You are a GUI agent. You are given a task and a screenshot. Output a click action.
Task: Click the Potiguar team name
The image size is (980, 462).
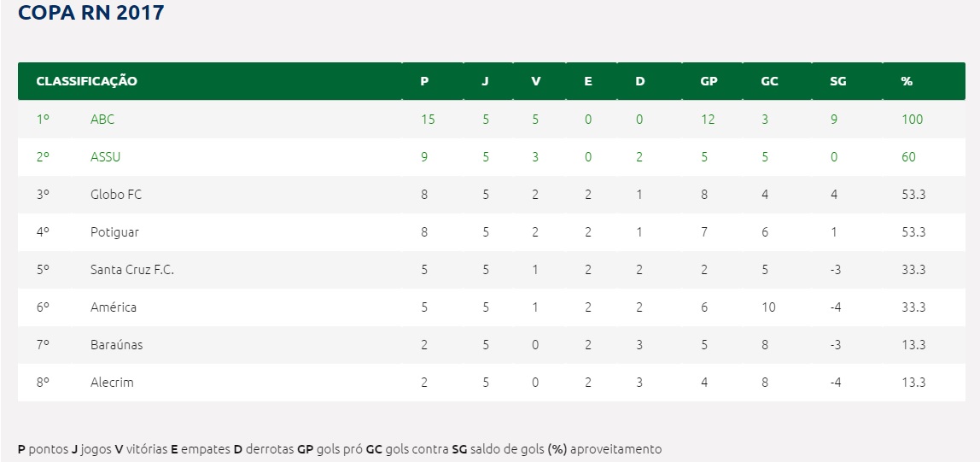point(115,232)
